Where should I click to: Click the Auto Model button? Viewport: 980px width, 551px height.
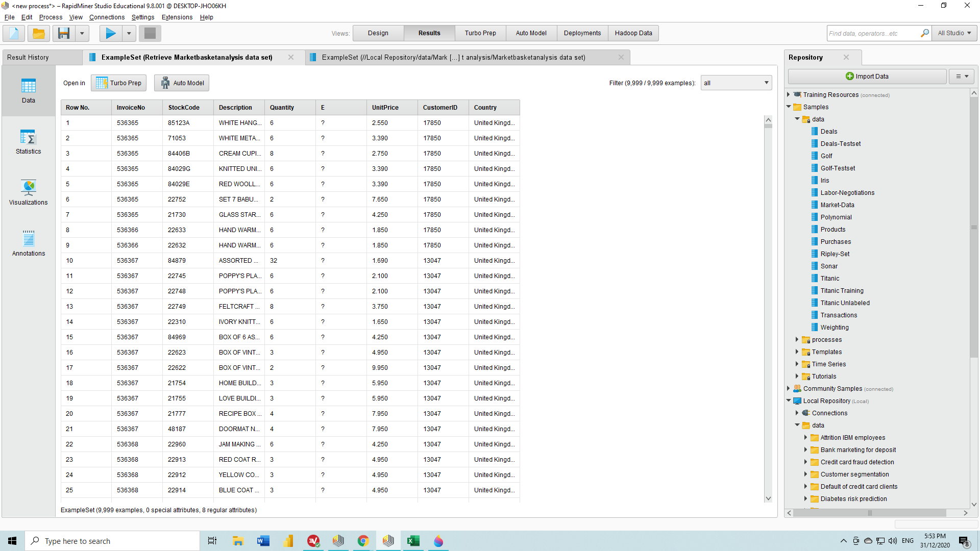(x=182, y=83)
